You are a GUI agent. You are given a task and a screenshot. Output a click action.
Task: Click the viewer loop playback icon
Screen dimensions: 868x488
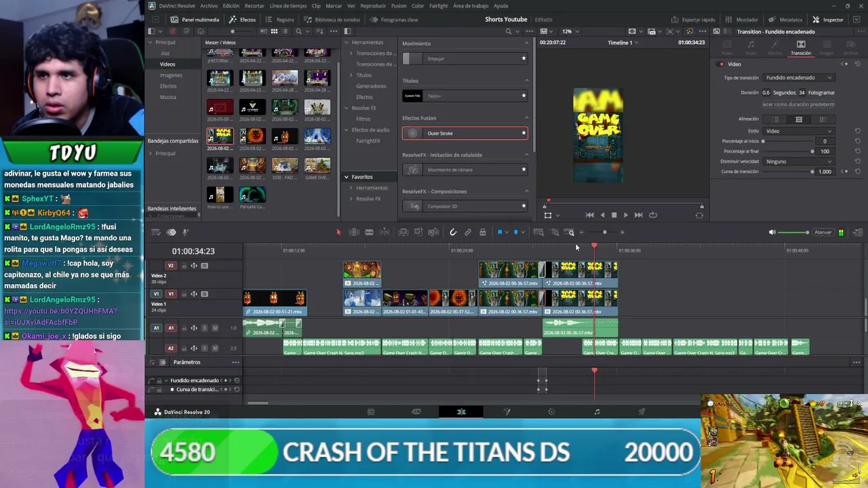[653, 215]
